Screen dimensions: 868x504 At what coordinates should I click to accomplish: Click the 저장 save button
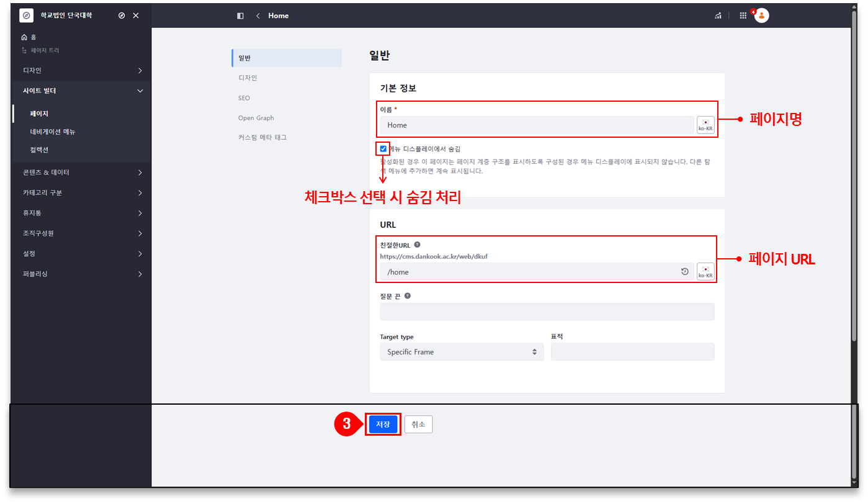(383, 425)
